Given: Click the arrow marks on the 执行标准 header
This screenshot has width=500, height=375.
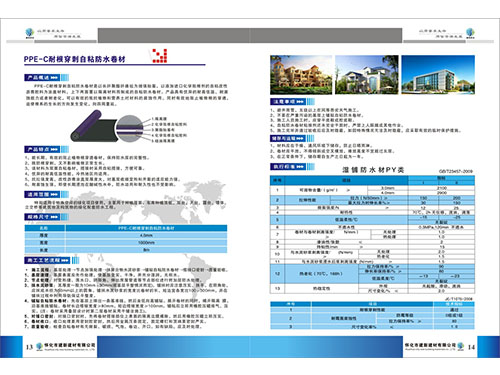Looking at the screenshot, I should [300, 167].
